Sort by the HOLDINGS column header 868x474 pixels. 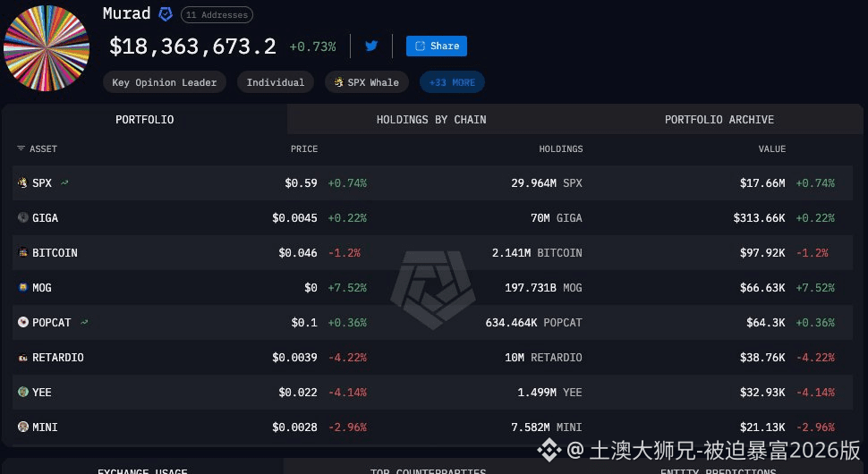(x=561, y=148)
